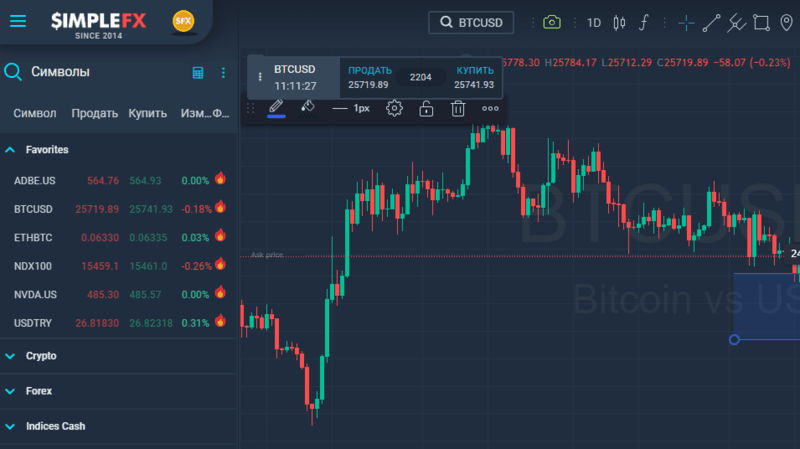Click the 2204 spread value

[x=420, y=77]
